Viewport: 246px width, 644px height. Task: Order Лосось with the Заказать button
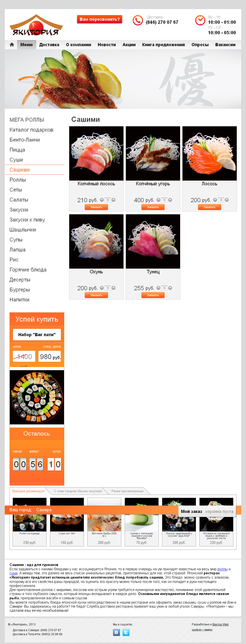pyautogui.click(x=210, y=207)
